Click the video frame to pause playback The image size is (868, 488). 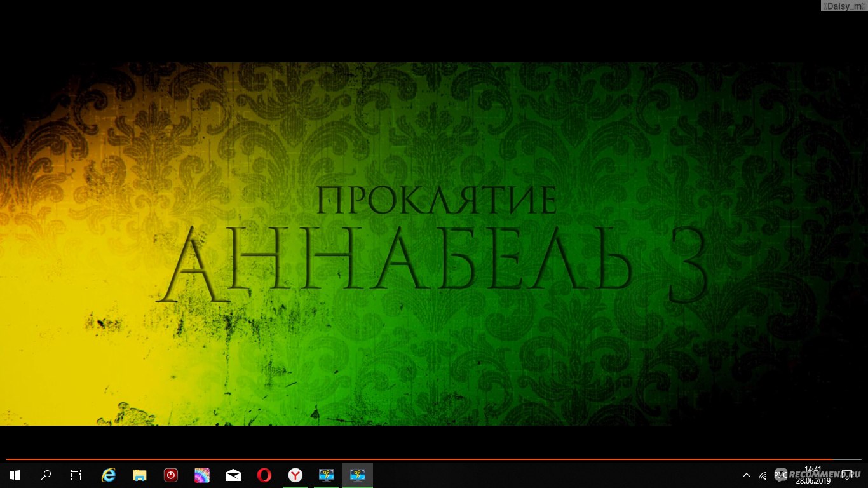[x=434, y=244]
